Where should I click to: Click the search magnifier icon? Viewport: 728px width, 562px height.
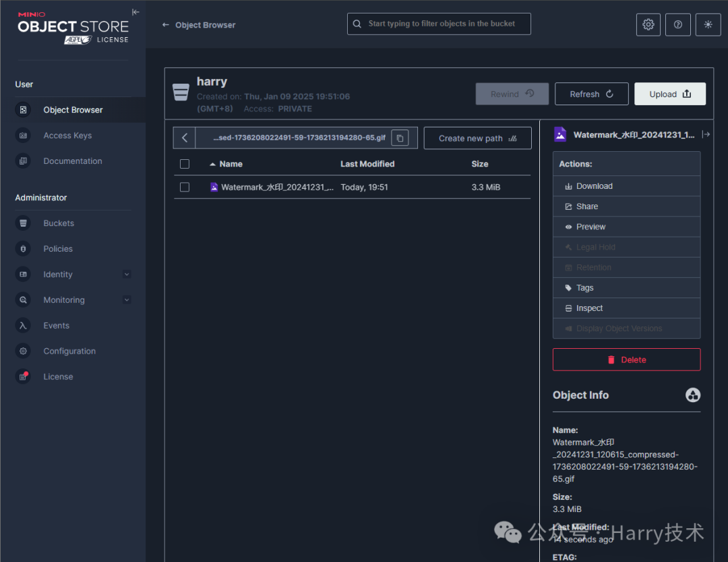357,24
